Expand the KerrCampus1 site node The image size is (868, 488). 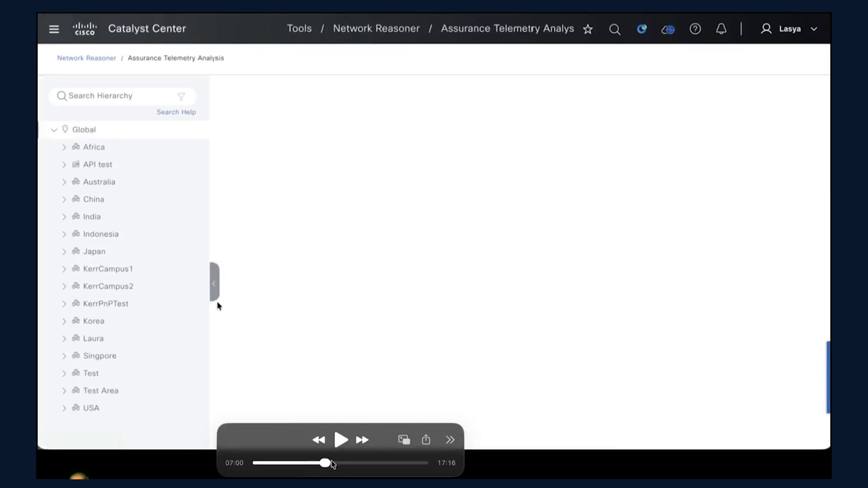pos(64,269)
